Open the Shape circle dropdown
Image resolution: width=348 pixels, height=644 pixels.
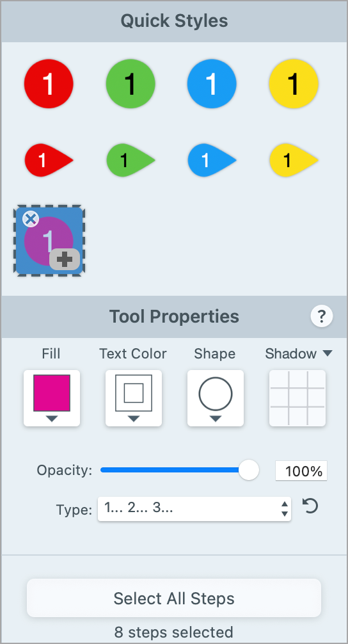click(216, 398)
